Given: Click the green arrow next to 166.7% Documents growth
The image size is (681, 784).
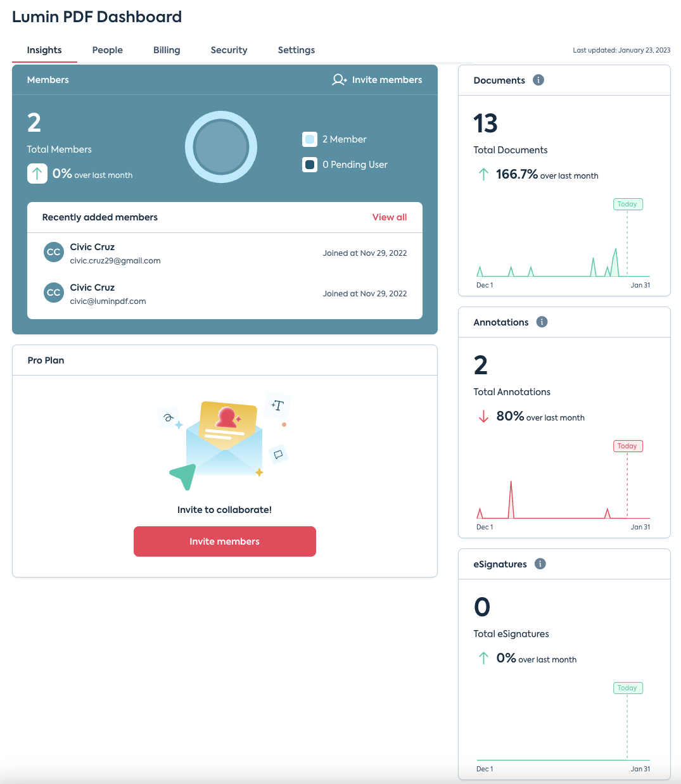Looking at the screenshot, I should coord(483,175).
